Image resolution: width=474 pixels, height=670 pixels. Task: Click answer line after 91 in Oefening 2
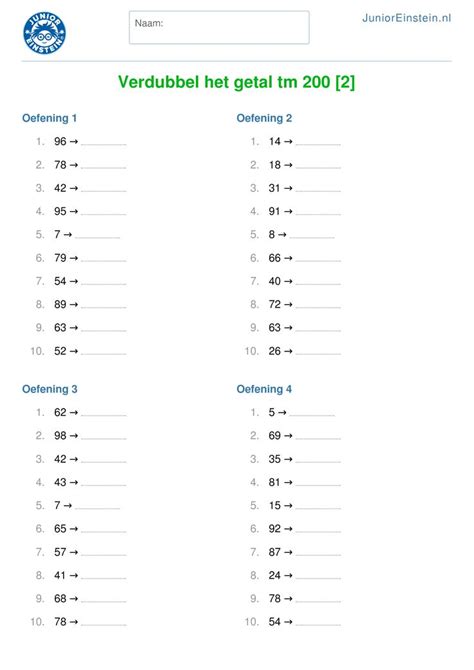point(318,215)
